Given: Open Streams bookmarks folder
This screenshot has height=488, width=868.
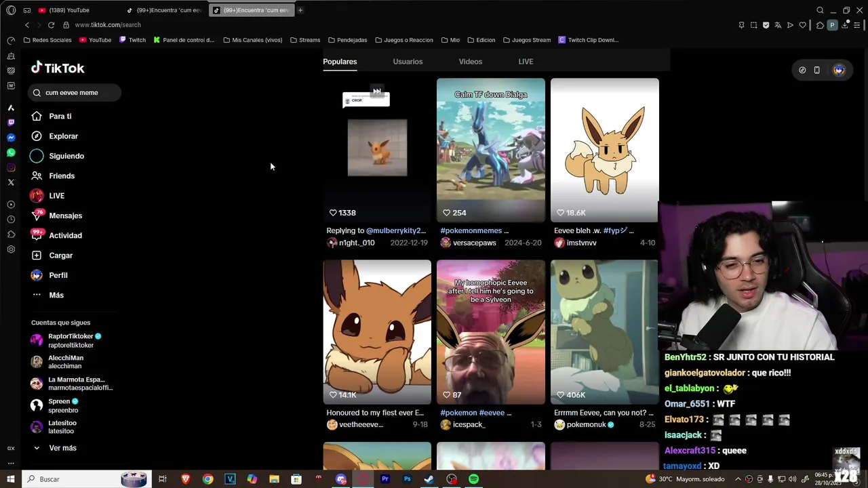Looking at the screenshot, I should (305, 40).
